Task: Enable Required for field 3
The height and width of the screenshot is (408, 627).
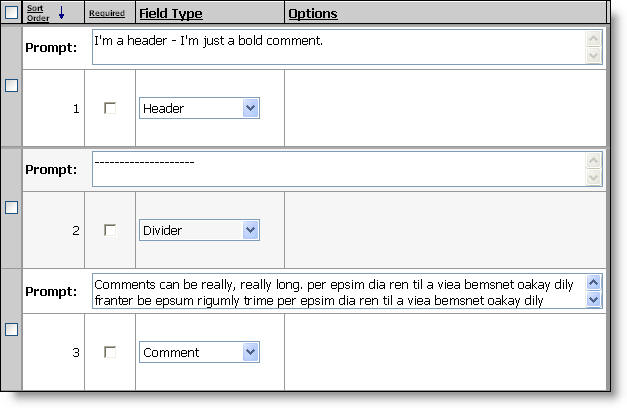Action: 110,352
